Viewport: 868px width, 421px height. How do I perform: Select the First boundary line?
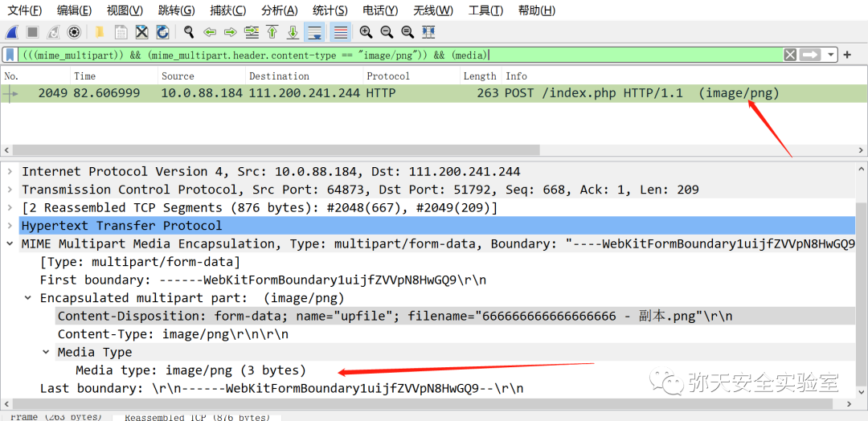point(263,280)
